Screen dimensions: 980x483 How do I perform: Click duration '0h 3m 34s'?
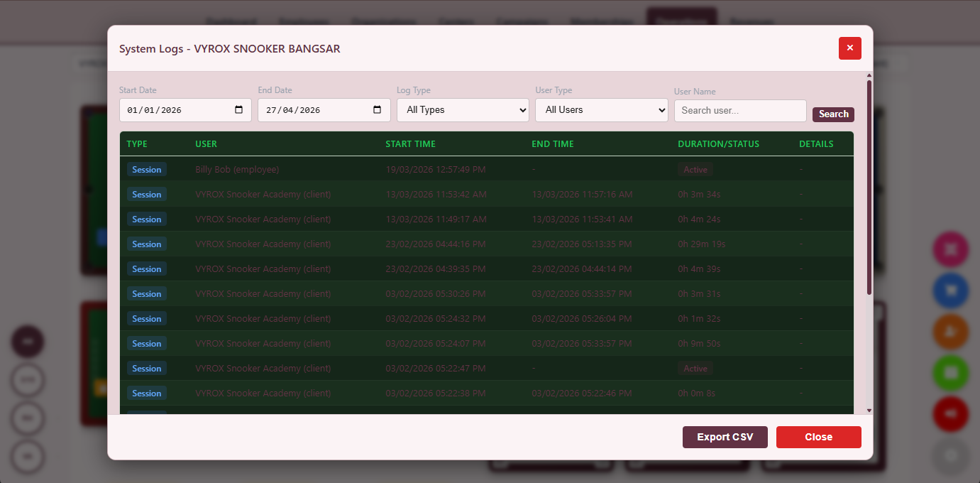click(x=699, y=195)
